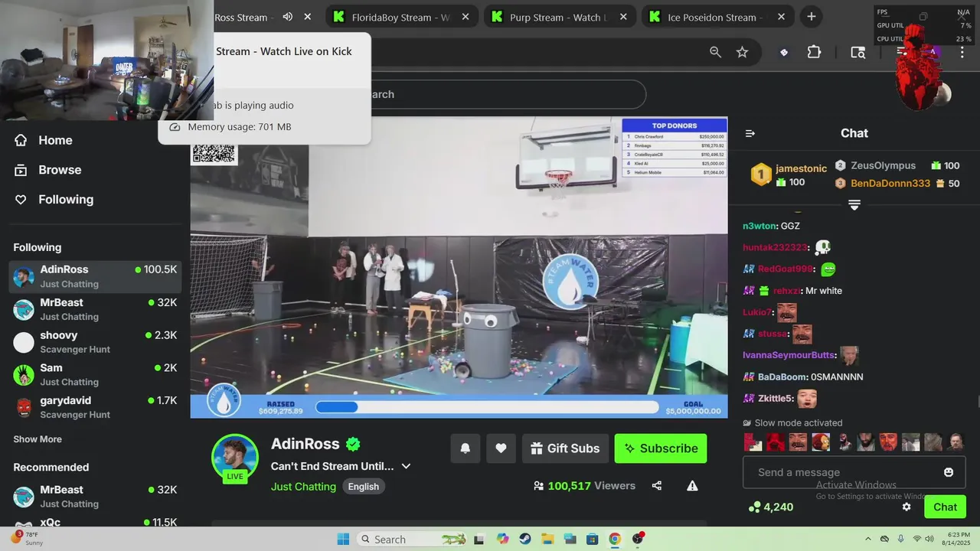Click username IvannaSeymourButts in chat
Viewport: 980px width, 551px height.
tap(789, 355)
